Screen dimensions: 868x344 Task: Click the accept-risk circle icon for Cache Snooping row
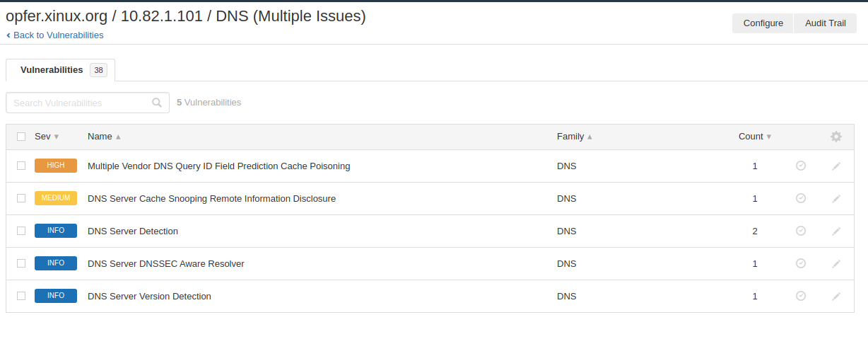click(x=801, y=198)
